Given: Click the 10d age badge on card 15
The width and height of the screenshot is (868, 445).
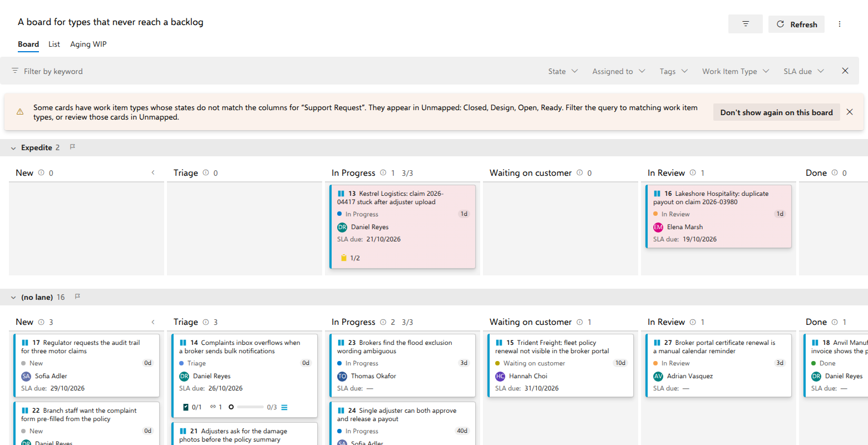Looking at the screenshot, I should (620, 363).
